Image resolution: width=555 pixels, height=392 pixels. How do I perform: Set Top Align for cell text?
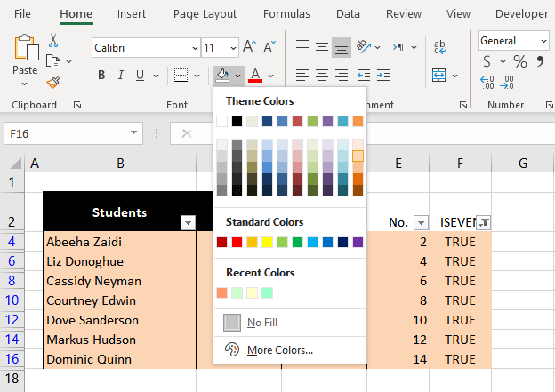[302, 46]
